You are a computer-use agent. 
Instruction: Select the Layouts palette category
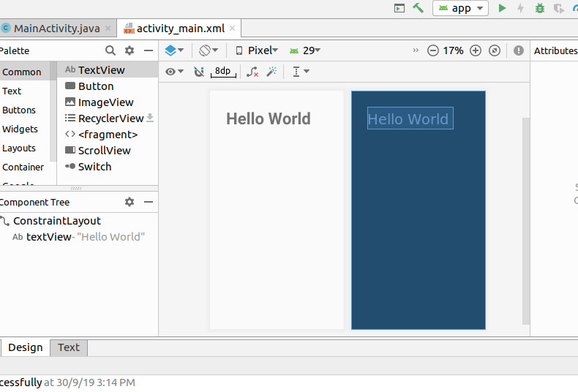coord(25,148)
